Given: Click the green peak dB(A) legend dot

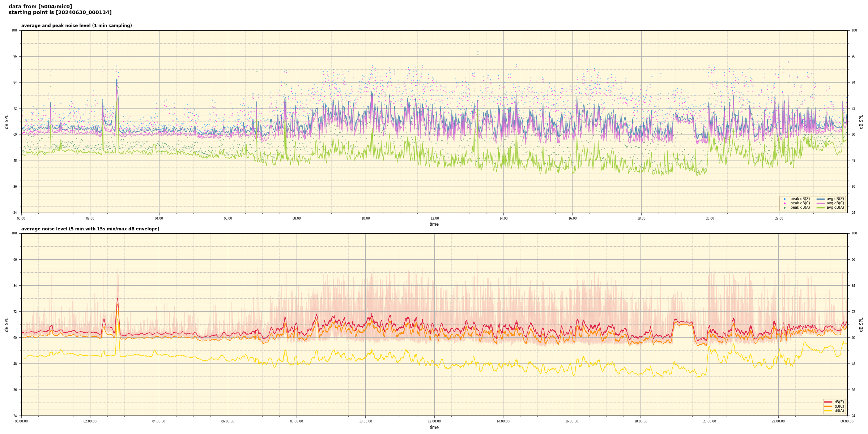Looking at the screenshot, I should 784,208.
